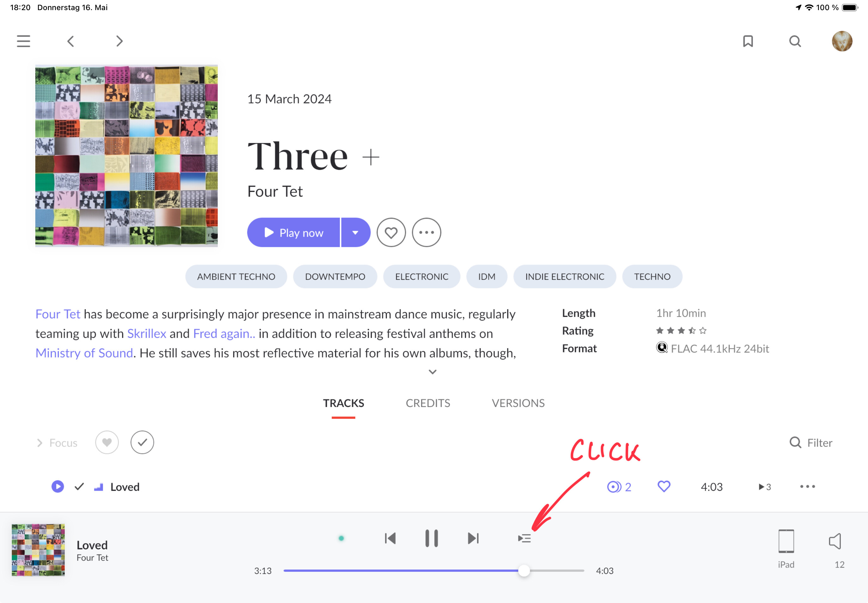Open the 2 versions icon for Loved
This screenshot has width=868, height=603.
619,487
